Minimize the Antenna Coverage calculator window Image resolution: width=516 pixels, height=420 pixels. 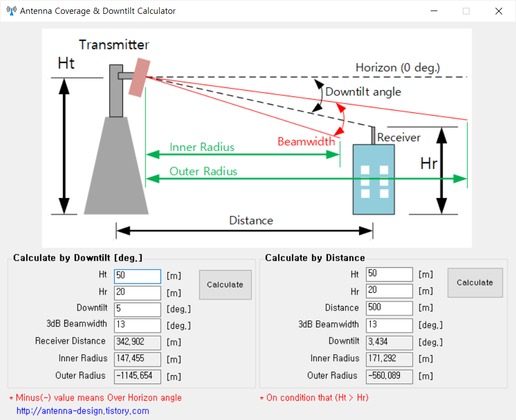434,11
